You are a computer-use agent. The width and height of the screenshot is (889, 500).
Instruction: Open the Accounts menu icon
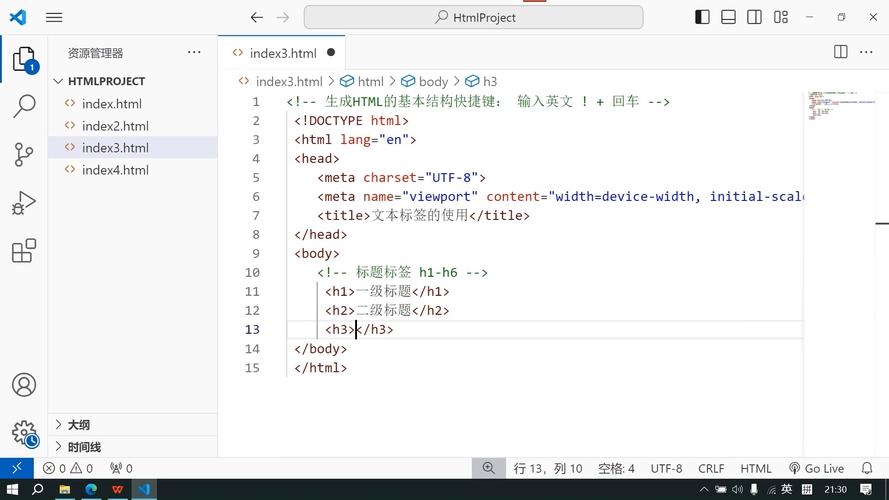[24, 385]
